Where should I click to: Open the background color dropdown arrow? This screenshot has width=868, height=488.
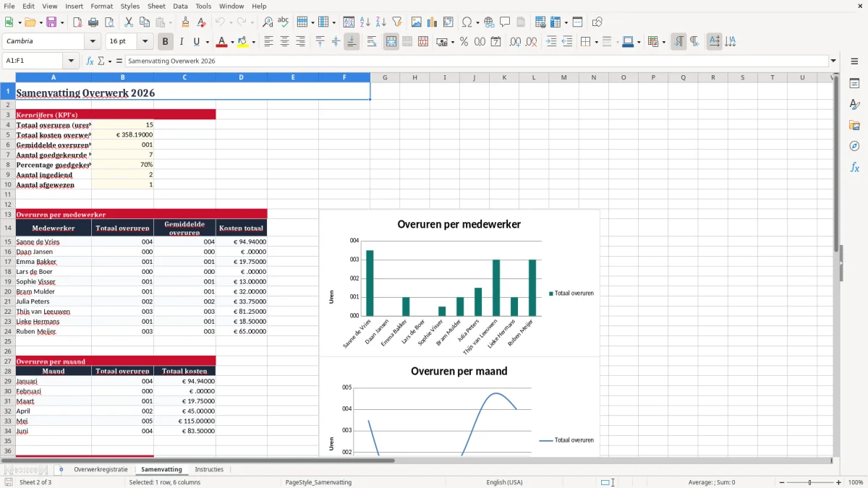pyautogui.click(x=253, y=42)
